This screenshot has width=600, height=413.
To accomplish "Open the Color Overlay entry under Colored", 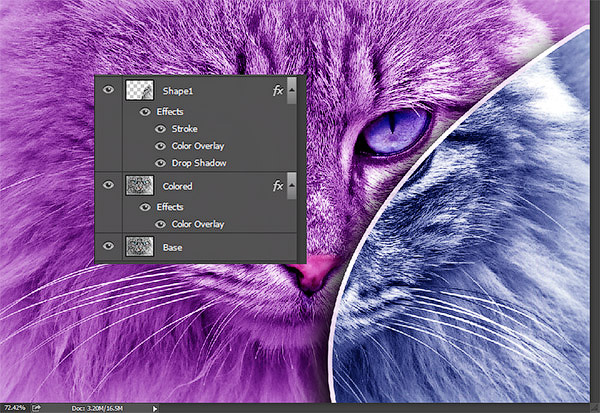I will (198, 224).
